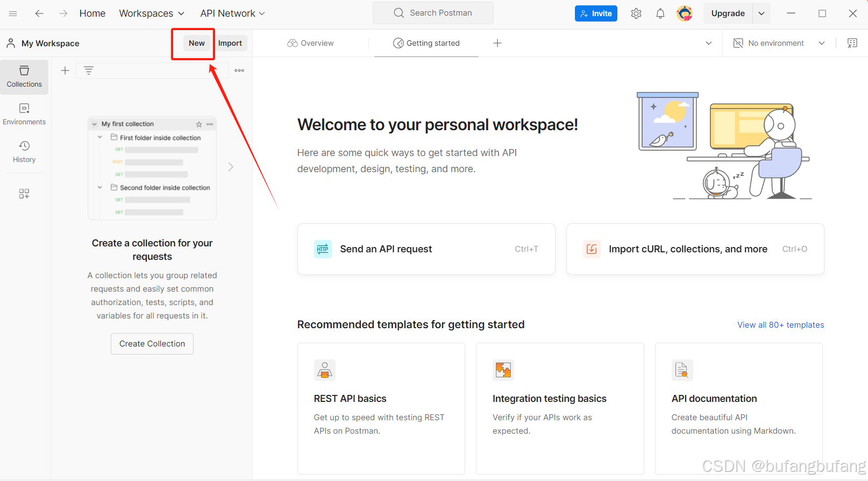Click the Import button
This screenshot has width=868, height=481.
click(x=230, y=43)
